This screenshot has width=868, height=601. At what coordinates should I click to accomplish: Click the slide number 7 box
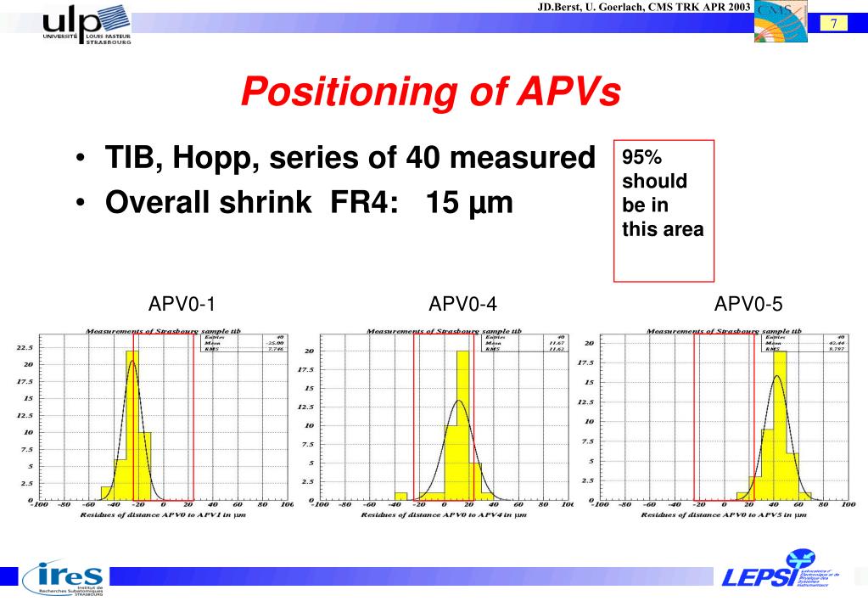pyautogui.click(x=834, y=23)
